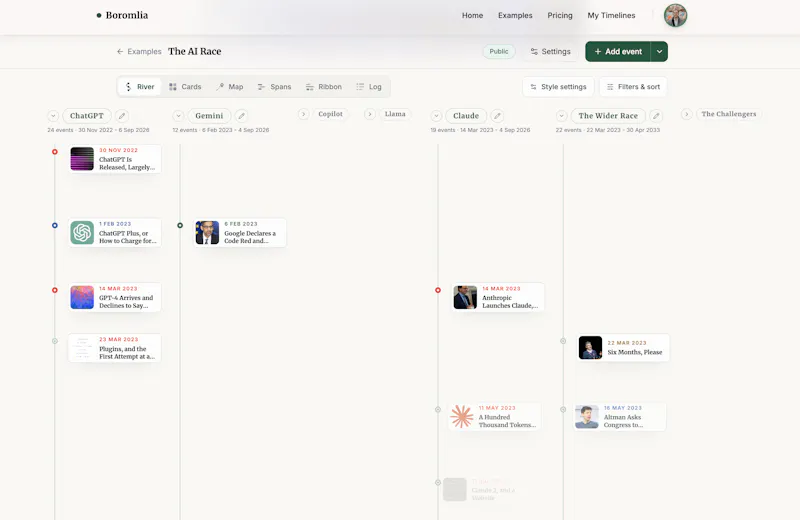Edit the Claude lane pencil icon
The image size is (800, 520).
tap(497, 116)
